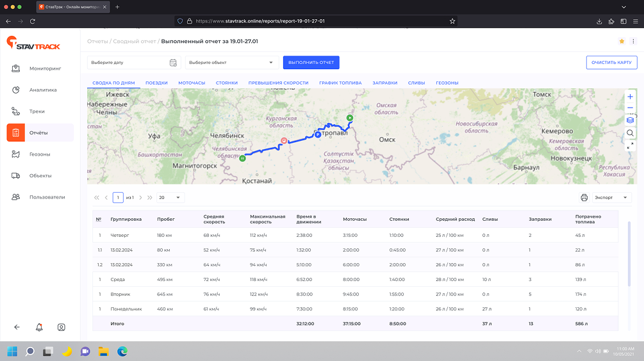This screenshot has height=361, width=644.
Task: Expand the Выберите объект dropdown
Action: tap(231, 63)
